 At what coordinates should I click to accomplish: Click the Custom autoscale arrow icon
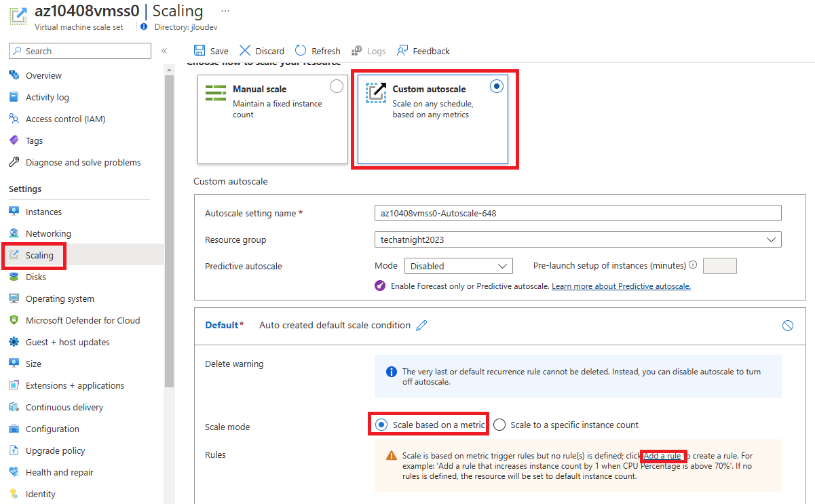(376, 93)
